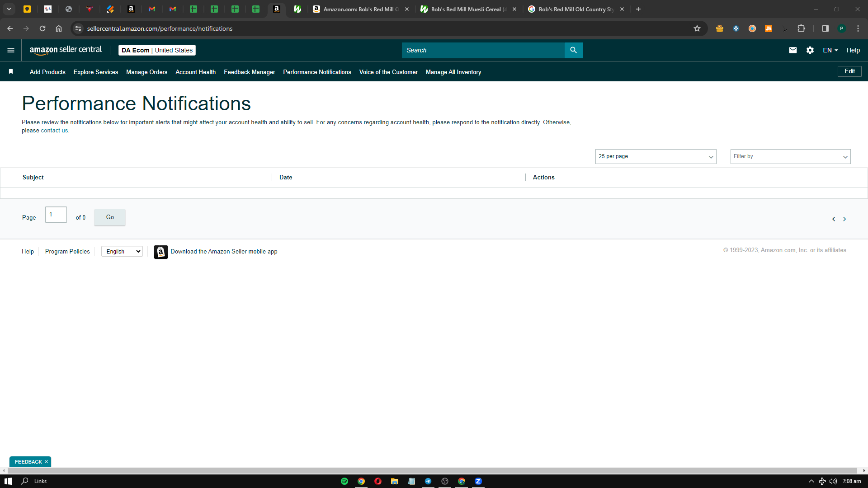Open new browser tab
Viewport: 868px width, 488px height.
pyautogui.click(x=638, y=9)
